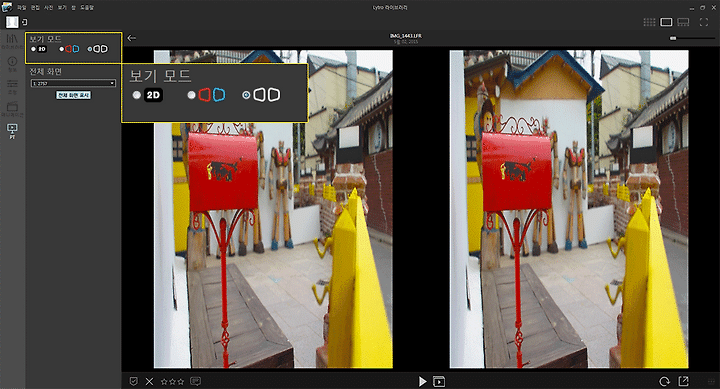
Task: Switch to grid thumbnail view
Action: (649, 22)
